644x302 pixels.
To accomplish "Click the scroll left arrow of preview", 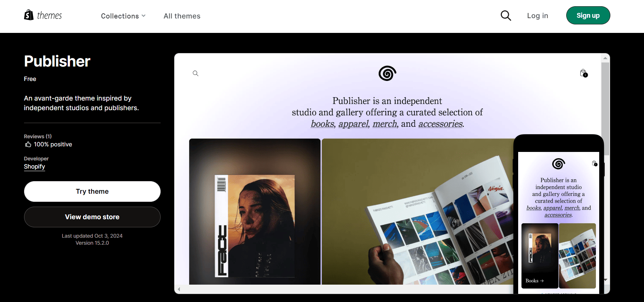I will [179, 289].
